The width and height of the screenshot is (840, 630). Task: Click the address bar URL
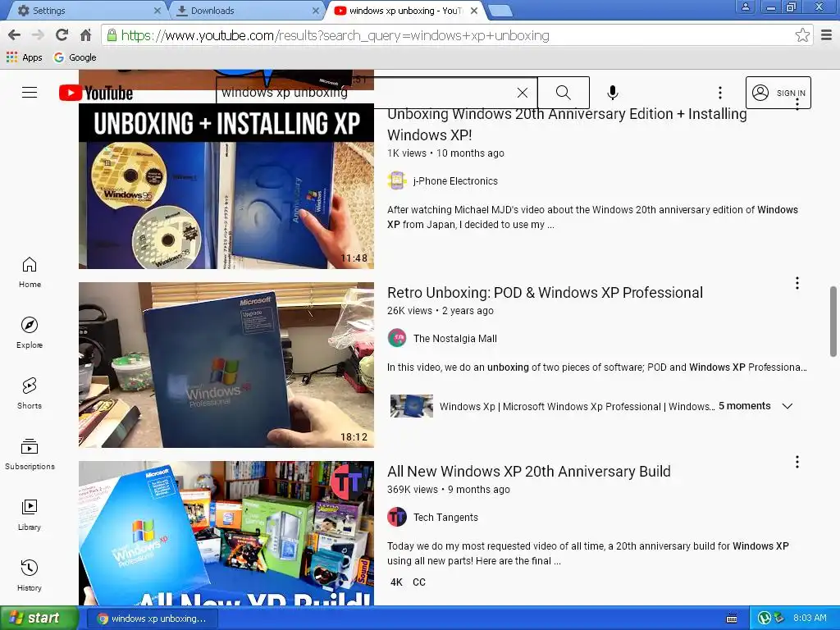click(335, 35)
